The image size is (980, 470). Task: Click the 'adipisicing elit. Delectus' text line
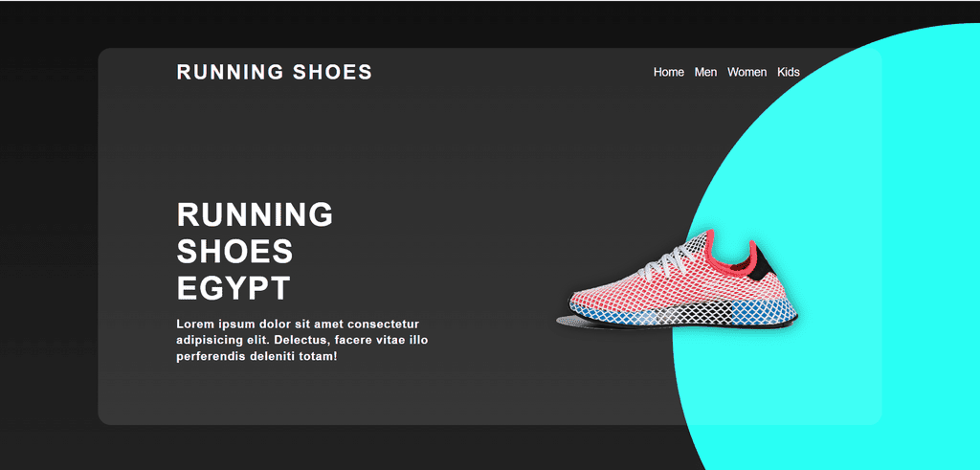click(x=301, y=341)
